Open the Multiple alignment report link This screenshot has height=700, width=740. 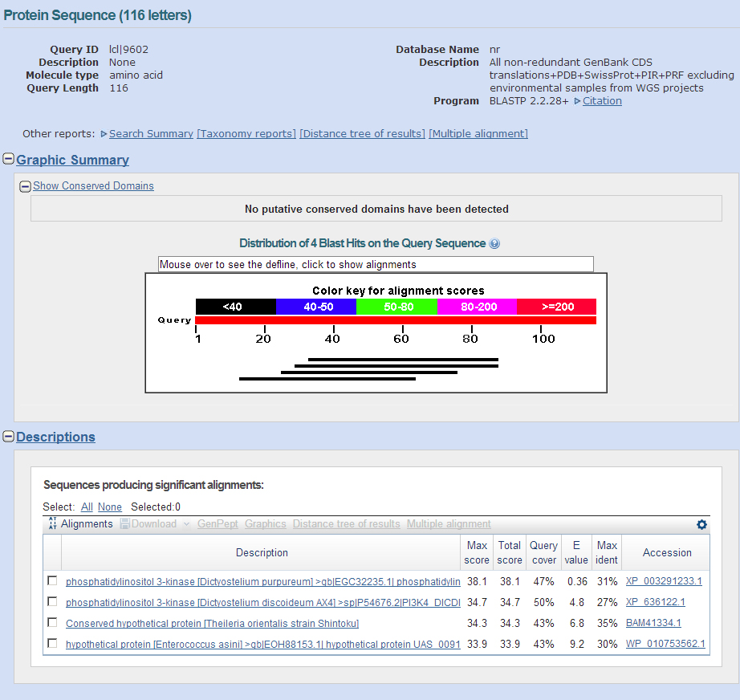(x=478, y=134)
